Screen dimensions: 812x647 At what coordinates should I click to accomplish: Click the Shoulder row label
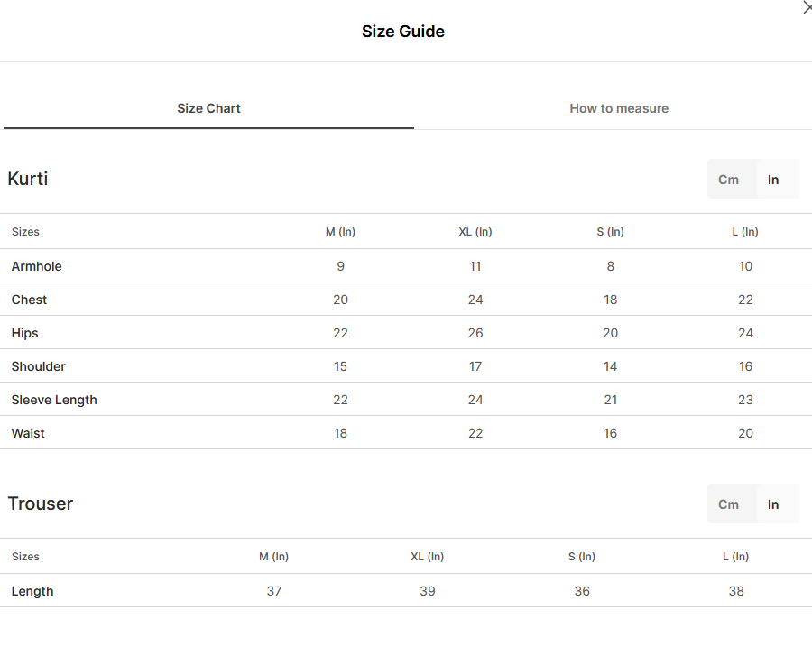point(38,366)
